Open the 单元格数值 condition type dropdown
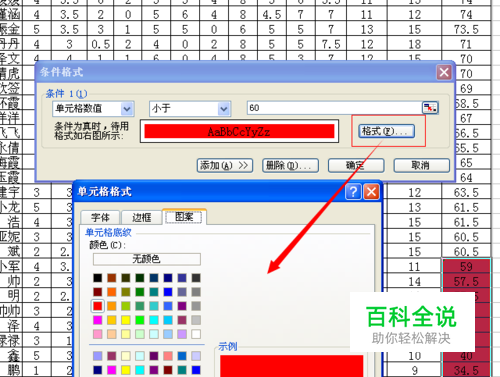This screenshot has width=500, height=377. [127, 109]
